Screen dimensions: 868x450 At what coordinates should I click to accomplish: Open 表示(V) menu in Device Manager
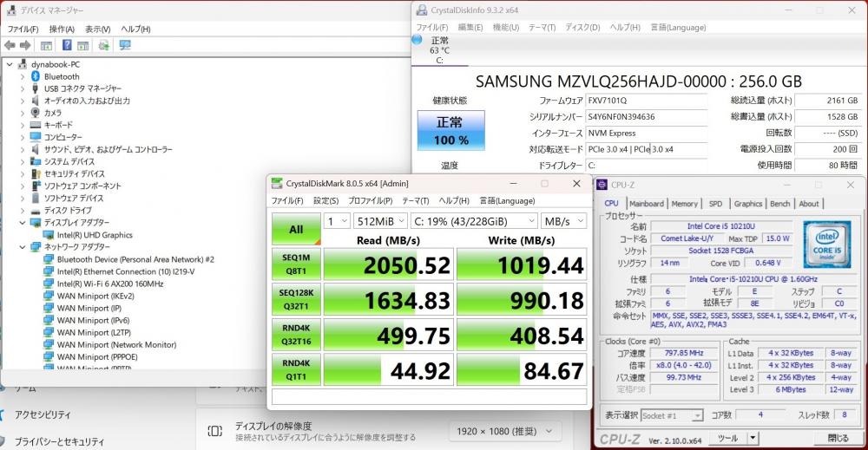pos(97,29)
